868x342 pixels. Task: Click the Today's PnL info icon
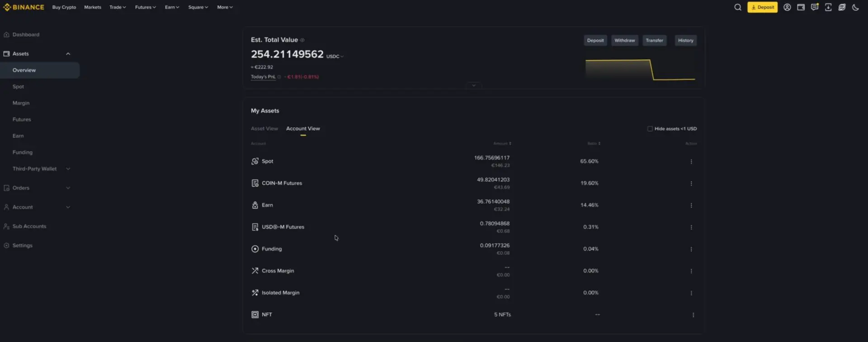(x=279, y=77)
